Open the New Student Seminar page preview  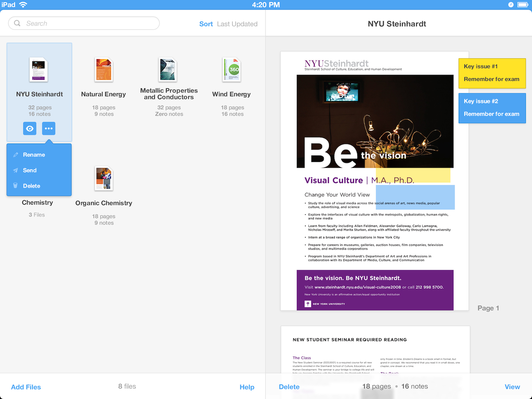tap(375, 349)
